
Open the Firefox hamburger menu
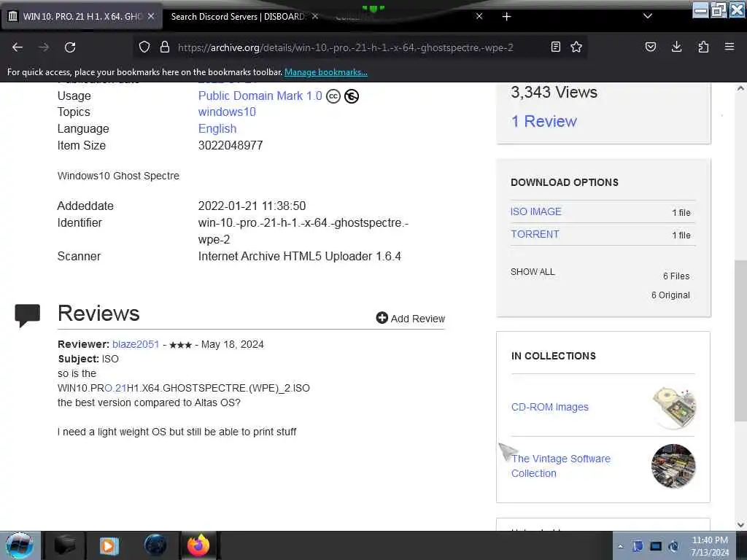729,47
